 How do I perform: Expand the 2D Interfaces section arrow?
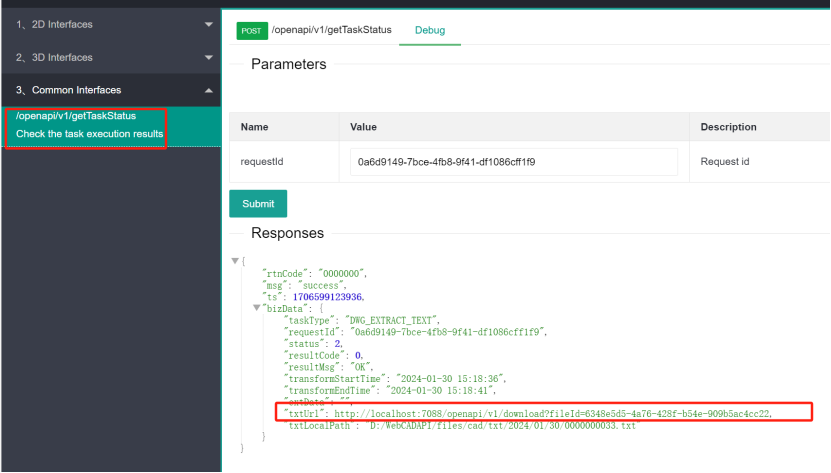tap(209, 24)
